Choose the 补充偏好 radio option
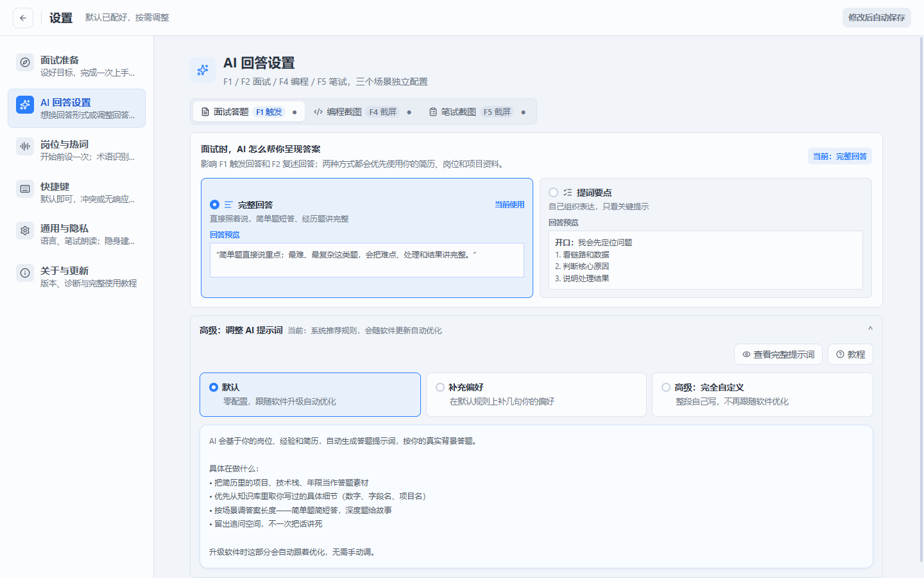The image size is (924, 578). pyautogui.click(x=440, y=387)
